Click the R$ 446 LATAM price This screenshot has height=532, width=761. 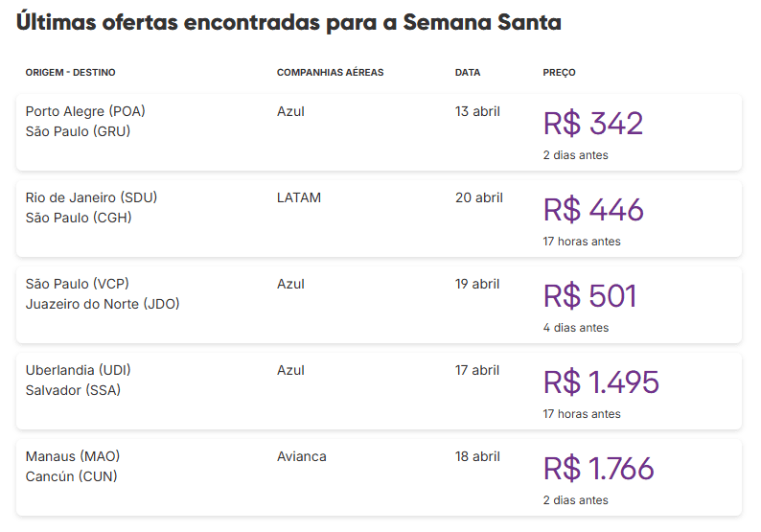tap(592, 210)
